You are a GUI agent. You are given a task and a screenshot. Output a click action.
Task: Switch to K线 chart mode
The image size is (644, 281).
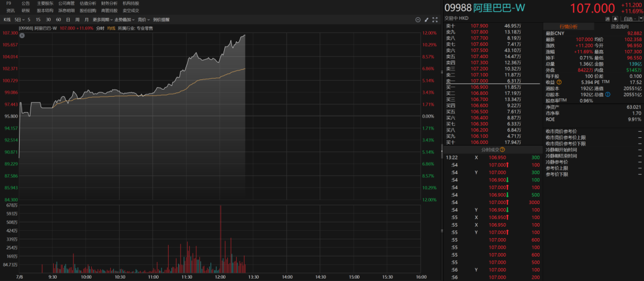pos(7,20)
